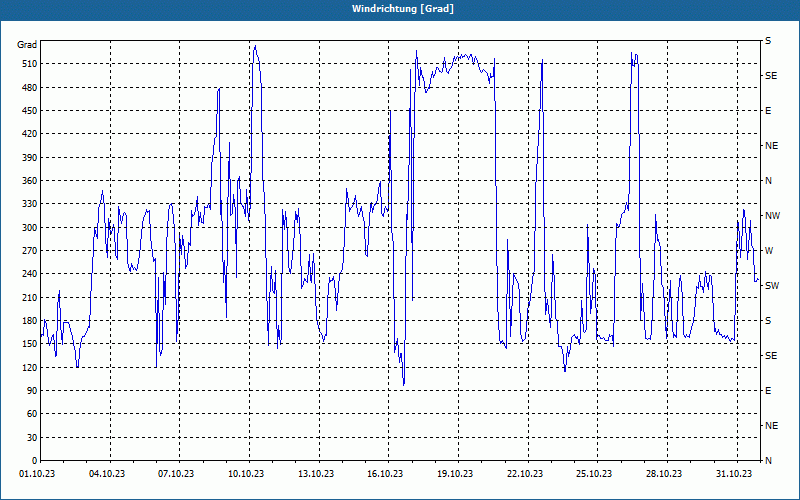Select the 210 y-axis value
800x500 pixels.
pyautogui.click(x=29, y=297)
